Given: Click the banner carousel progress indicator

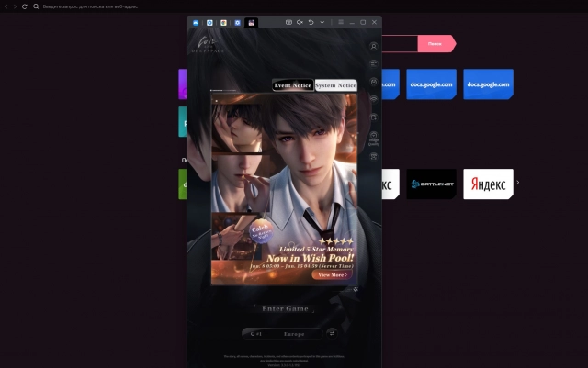Looking at the screenshot, I should [x=223, y=90].
